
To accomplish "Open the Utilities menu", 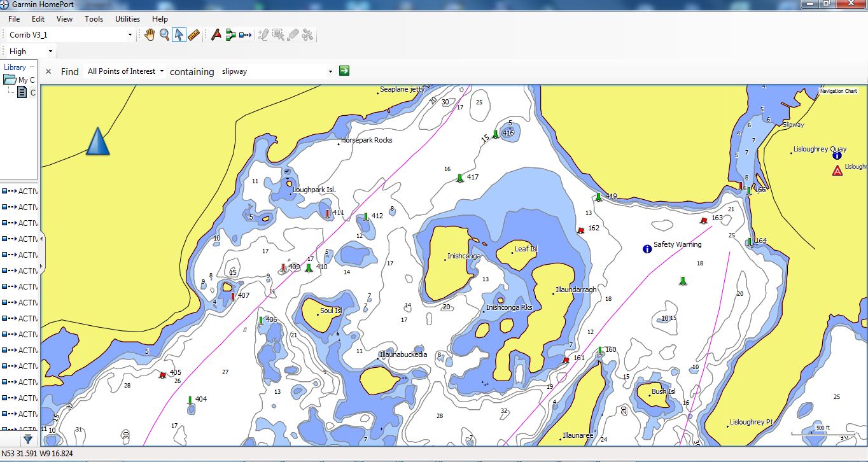I will coord(127,19).
